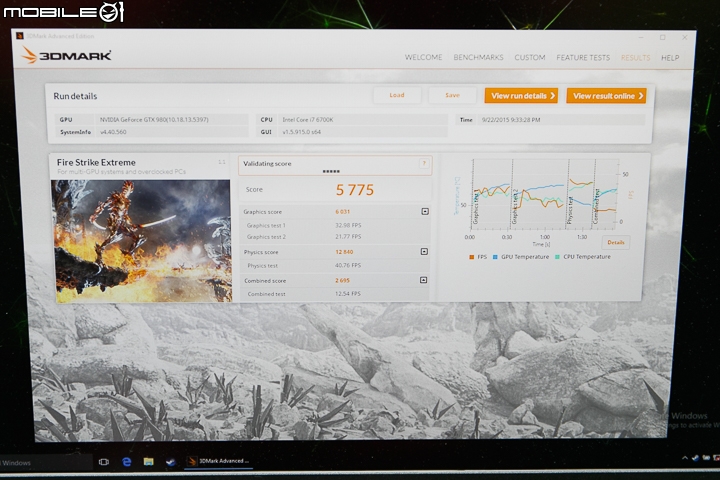Open chart Details button

(615, 243)
